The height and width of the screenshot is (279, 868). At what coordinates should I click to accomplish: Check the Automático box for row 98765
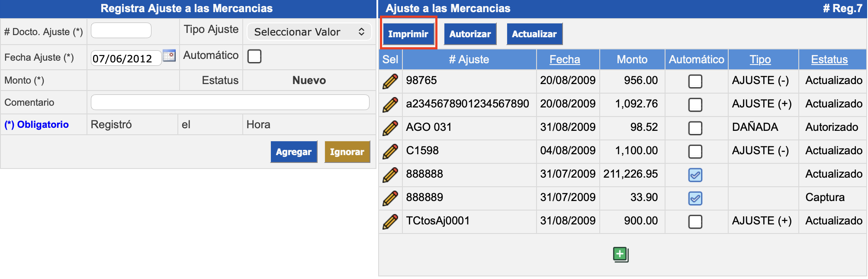point(695,81)
